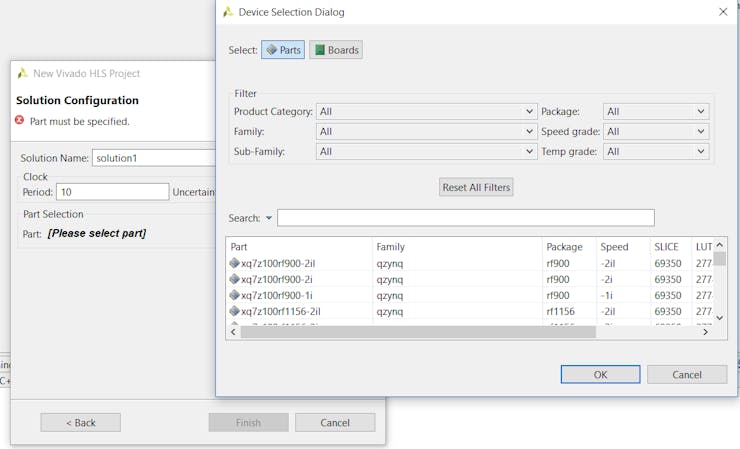This screenshot has height=449, width=740.
Task: Confirm device selection with OK
Action: pyautogui.click(x=600, y=374)
